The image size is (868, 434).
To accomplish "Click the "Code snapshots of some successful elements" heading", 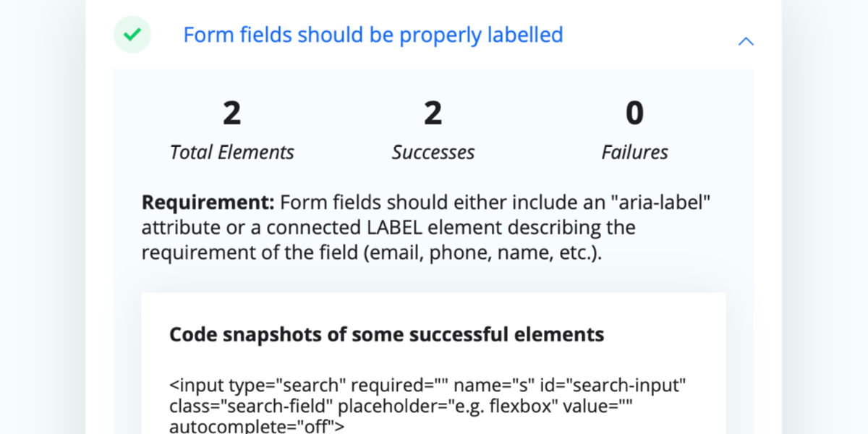I will [386, 334].
